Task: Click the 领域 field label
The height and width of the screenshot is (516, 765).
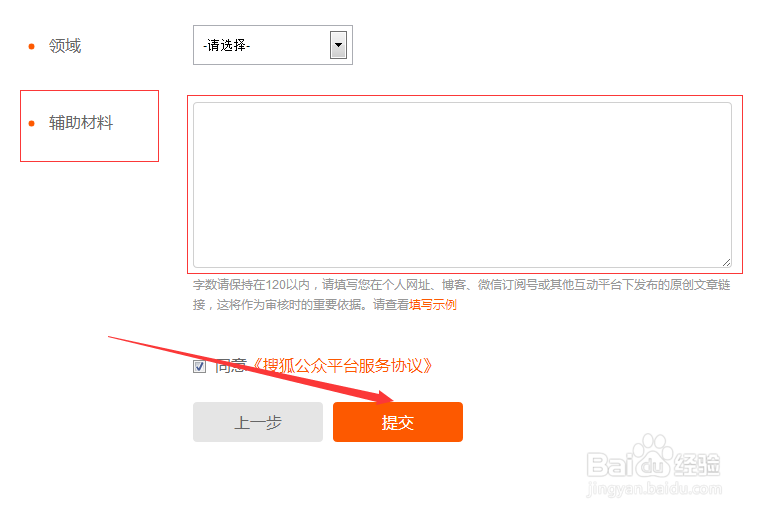Action: click(x=65, y=46)
